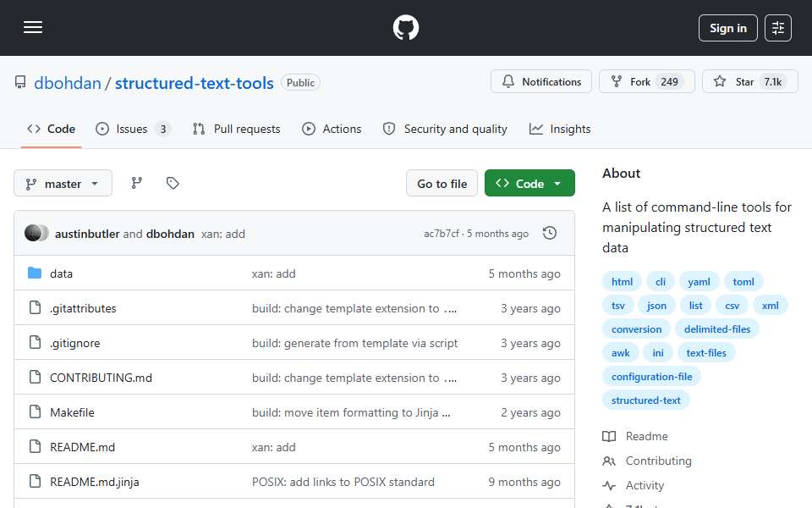Viewport: 812px width, 508px height.
Task: Open commit 'build: generate from template via script'
Action: click(x=354, y=343)
